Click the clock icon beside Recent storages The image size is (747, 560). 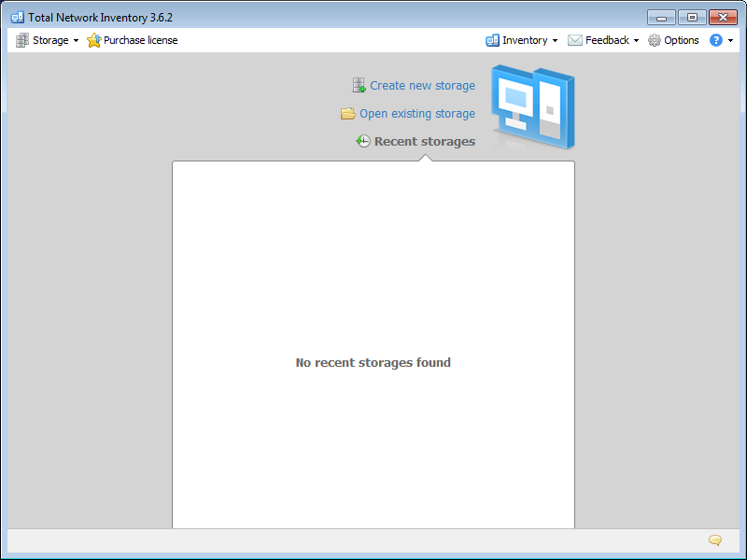(x=362, y=141)
